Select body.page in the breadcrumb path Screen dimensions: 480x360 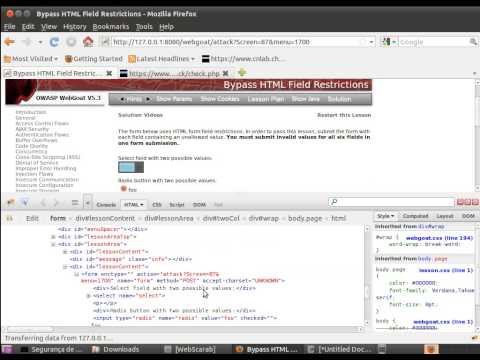[305, 219]
